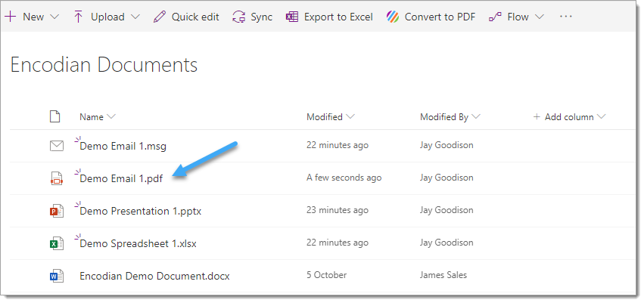Click the file type column header icon
The height and width of the screenshot is (303, 644).
[54, 117]
